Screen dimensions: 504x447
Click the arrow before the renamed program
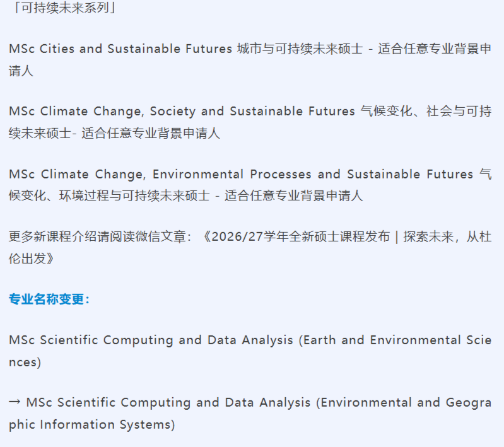pyautogui.click(x=15, y=402)
